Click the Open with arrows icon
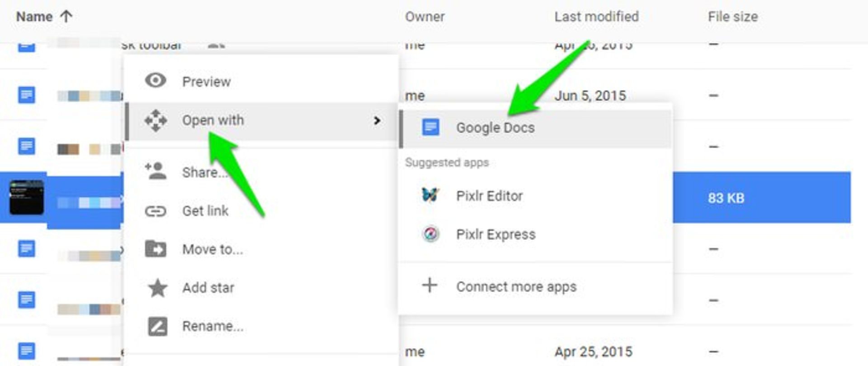The width and height of the screenshot is (868, 366). [156, 120]
